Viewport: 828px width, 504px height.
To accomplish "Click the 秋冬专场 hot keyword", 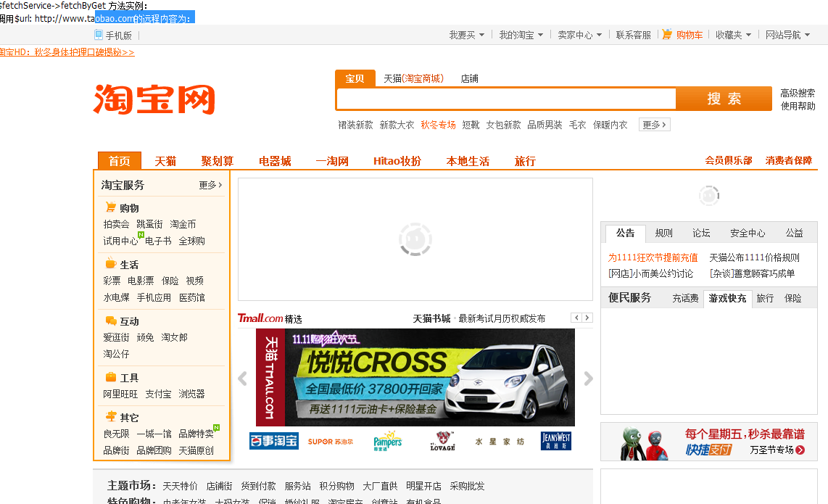I will click(438, 125).
